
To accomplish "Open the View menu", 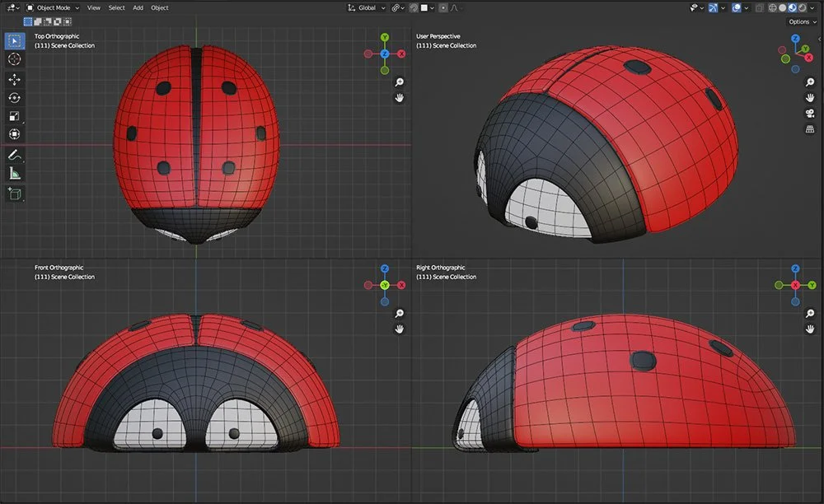I will click(x=93, y=7).
